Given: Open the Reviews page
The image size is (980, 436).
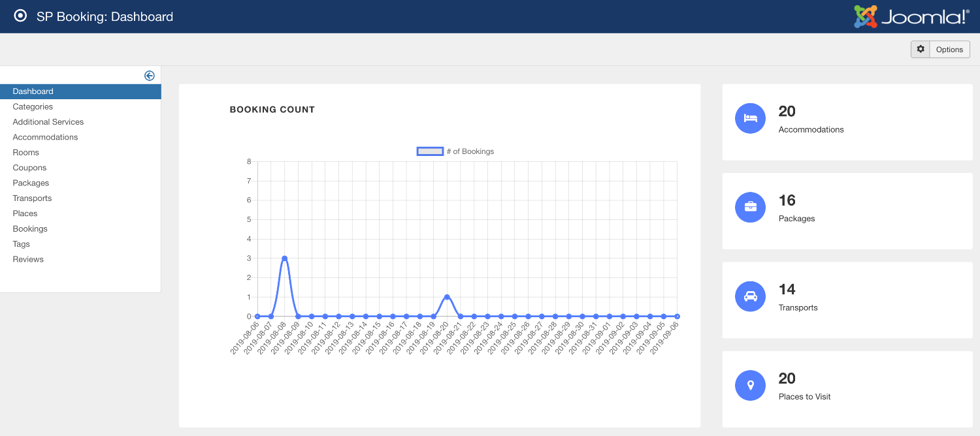Looking at the screenshot, I should [x=28, y=259].
